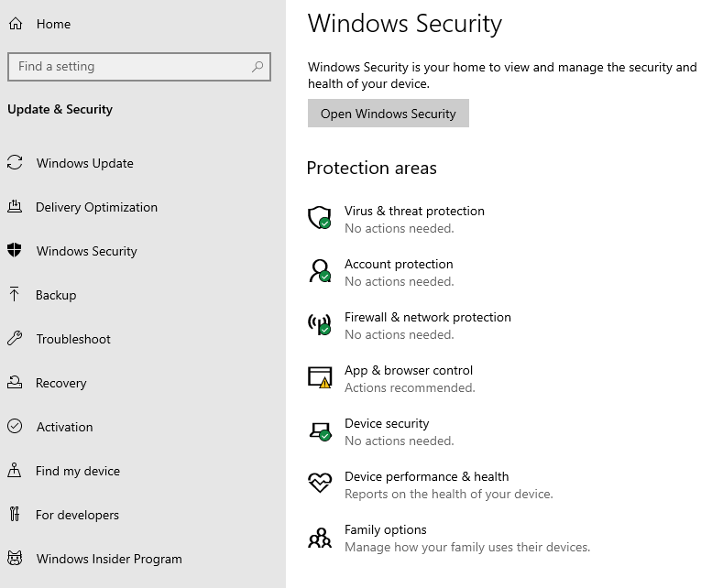This screenshot has width=712, height=588.
Task: Open Troubleshoot settings
Action: coord(73,339)
